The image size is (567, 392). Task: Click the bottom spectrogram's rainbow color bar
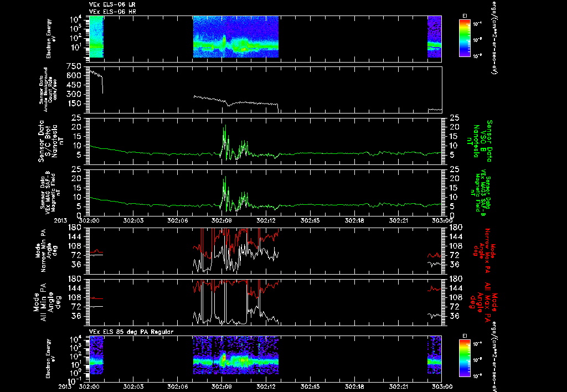tap(465, 358)
